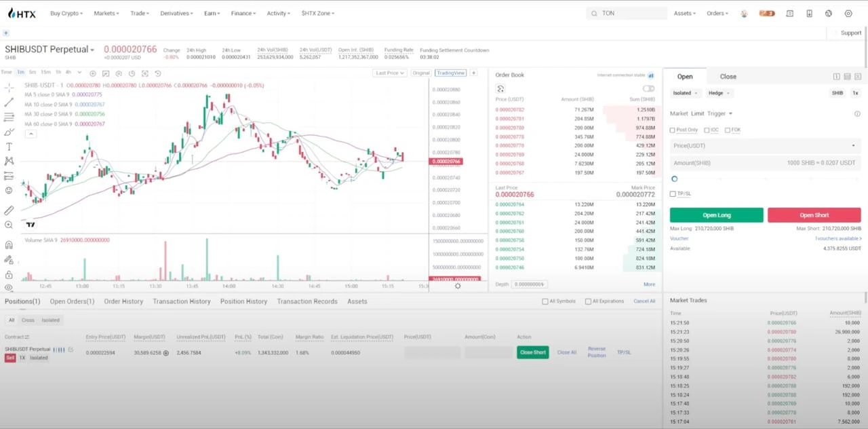868x429 pixels.
Task: Click the order book layout icon
Action: tap(500, 89)
